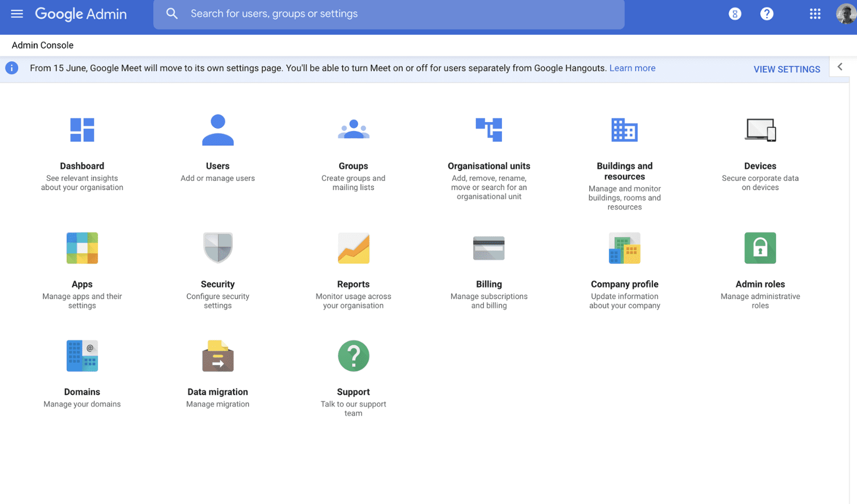
Task: Open the Company profile icon
Action: click(x=625, y=248)
